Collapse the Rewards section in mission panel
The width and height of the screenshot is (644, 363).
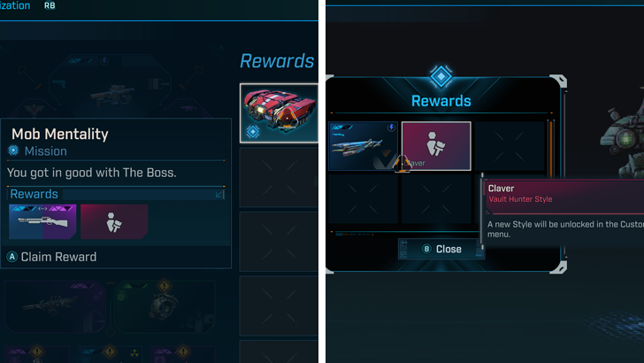pyautogui.click(x=219, y=194)
